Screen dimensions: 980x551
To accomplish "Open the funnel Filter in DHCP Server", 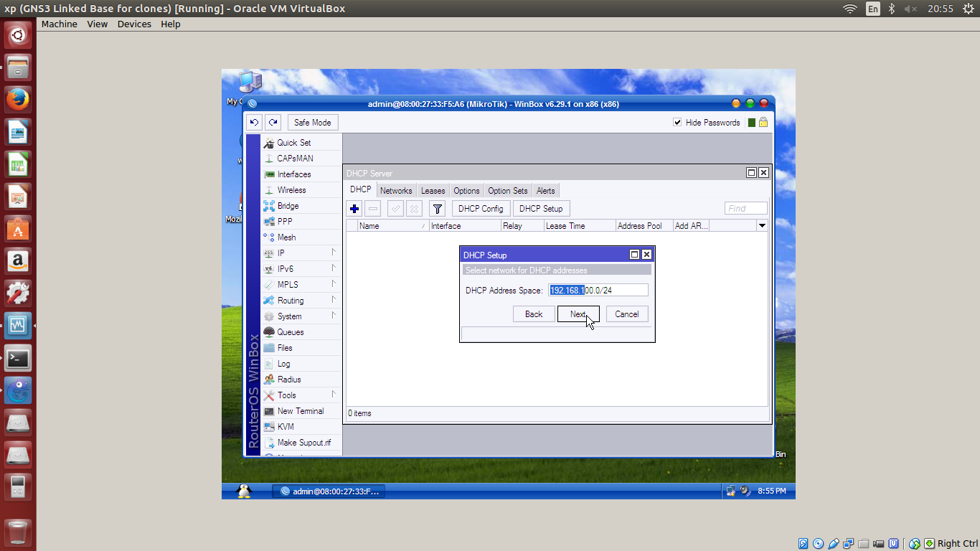I will coord(437,209).
